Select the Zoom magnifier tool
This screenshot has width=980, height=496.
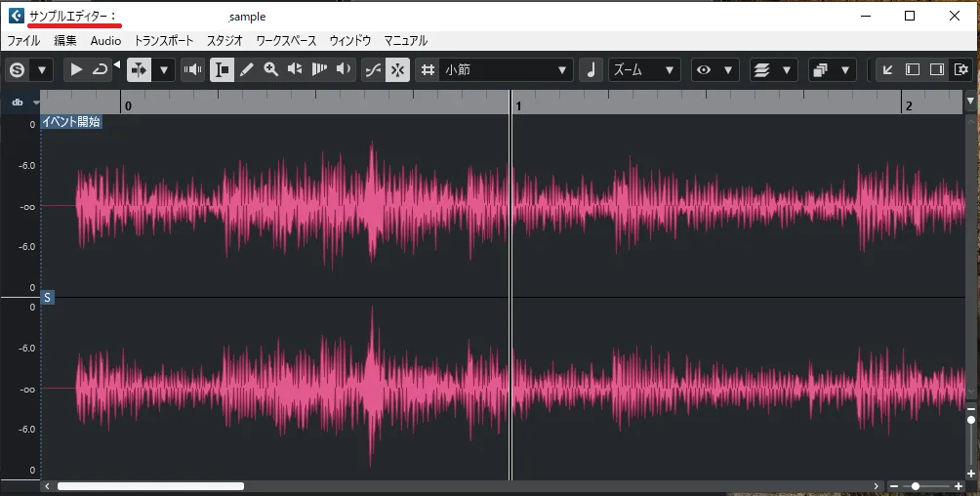(271, 69)
